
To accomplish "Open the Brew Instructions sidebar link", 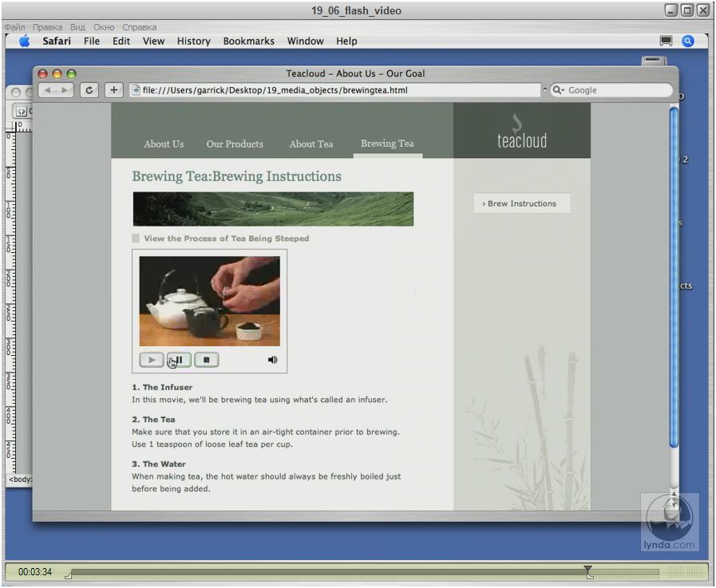I will (522, 203).
